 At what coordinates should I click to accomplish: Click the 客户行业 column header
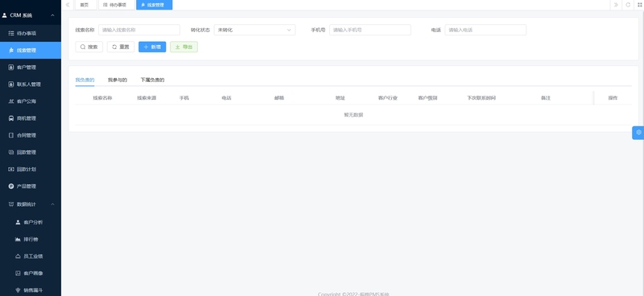point(388,98)
